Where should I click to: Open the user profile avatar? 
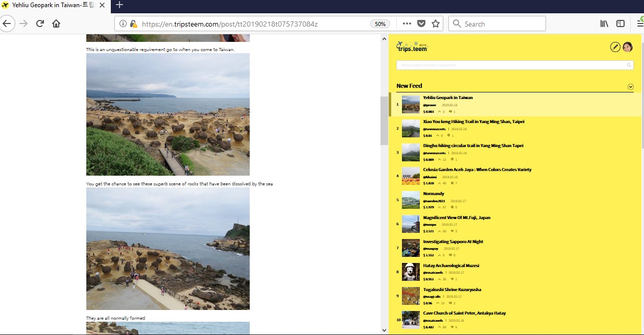tap(628, 47)
